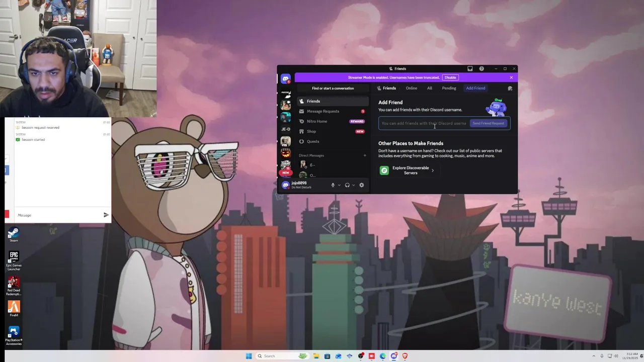Open Message Requests in the sidebar
The image size is (644, 362).
(333, 111)
